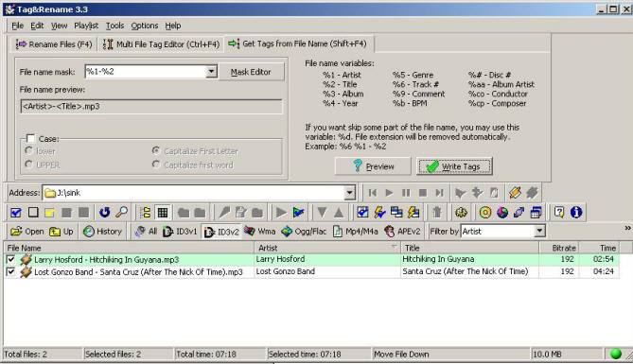633x364 pixels.
Task: Click the Title column header
Action: [469, 248]
